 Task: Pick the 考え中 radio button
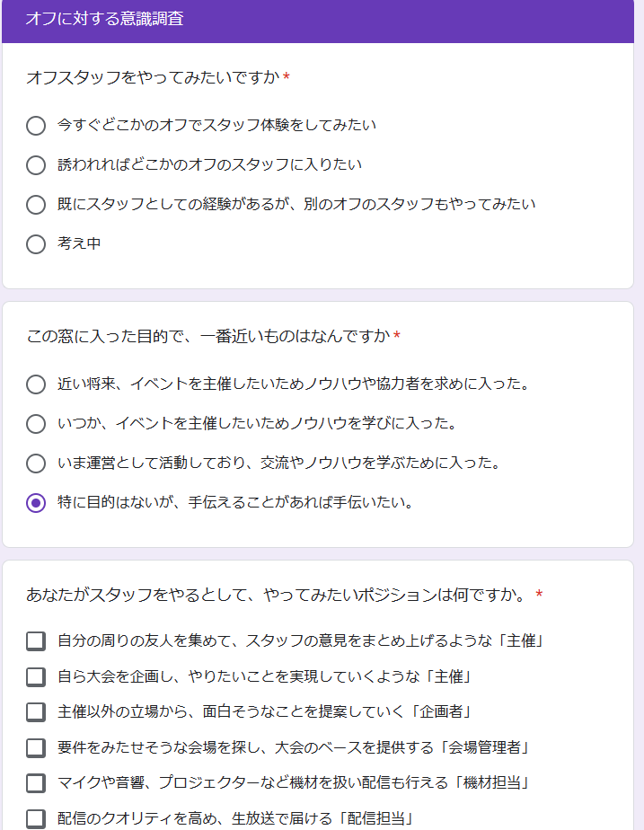coord(36,244)
